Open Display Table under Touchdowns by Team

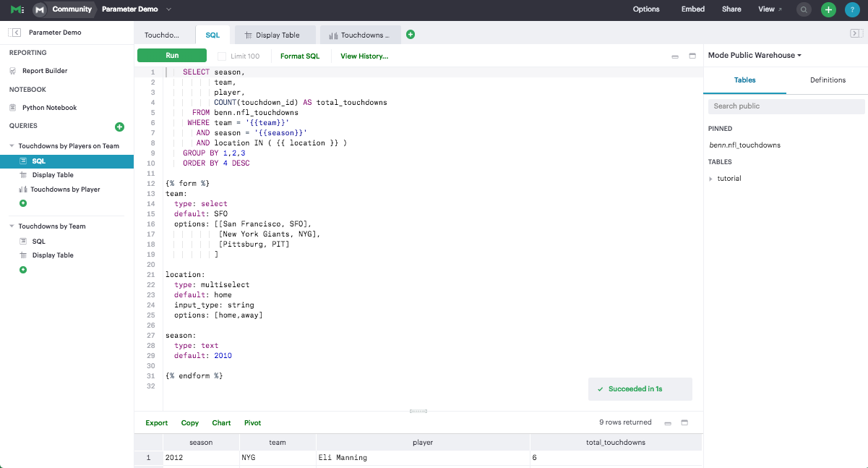(53, 255)
